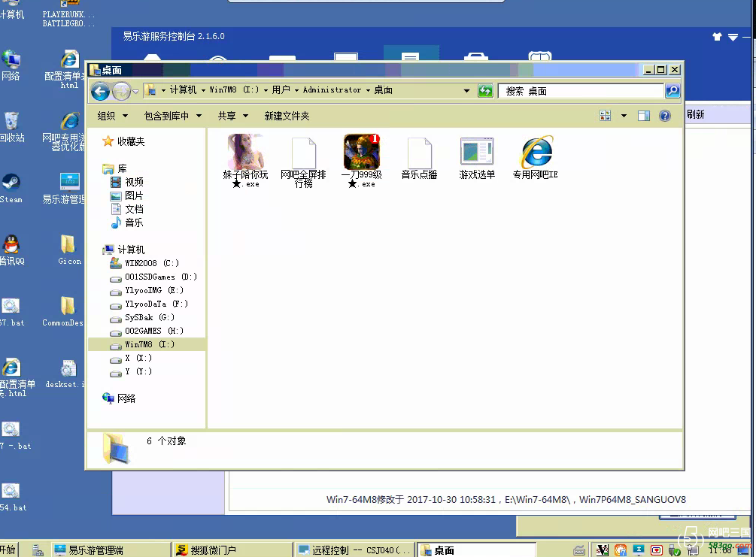Image resolution: width=756 pixels, height=557 pixels.
Task: Open the Gicon folder on desktop
Action: (69, 250)
